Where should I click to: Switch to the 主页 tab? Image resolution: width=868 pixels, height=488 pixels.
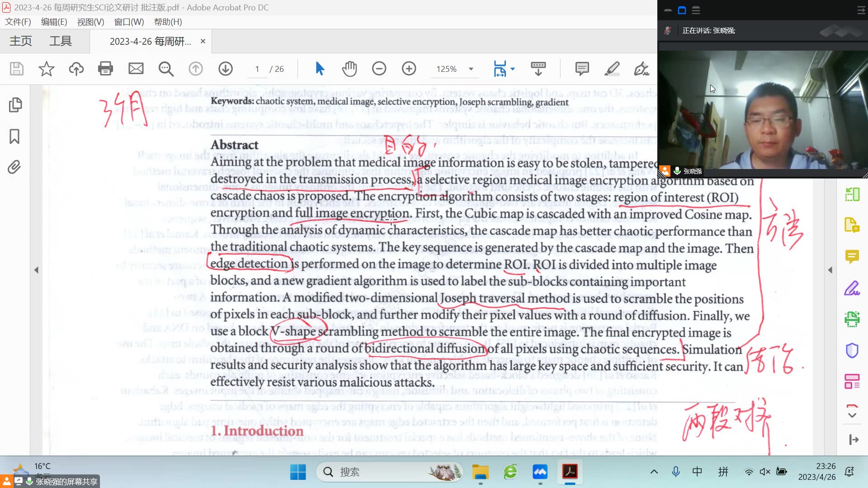click(x=21, y=41)
